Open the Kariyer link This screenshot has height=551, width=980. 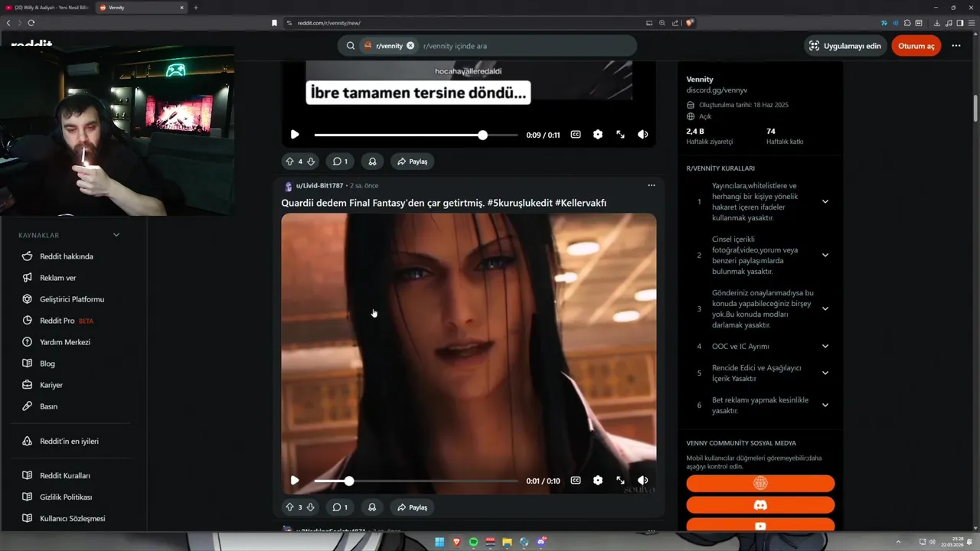[51, 385]
